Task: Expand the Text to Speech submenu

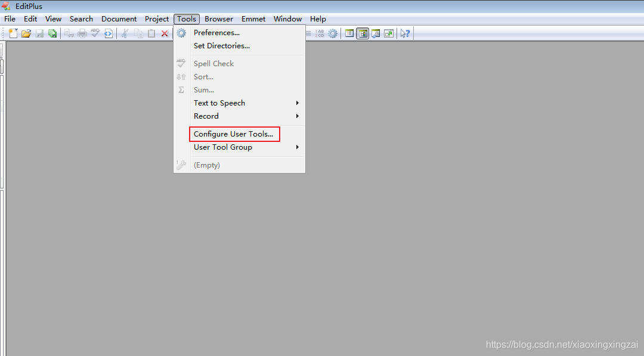Action: click(x=240, y=103)
